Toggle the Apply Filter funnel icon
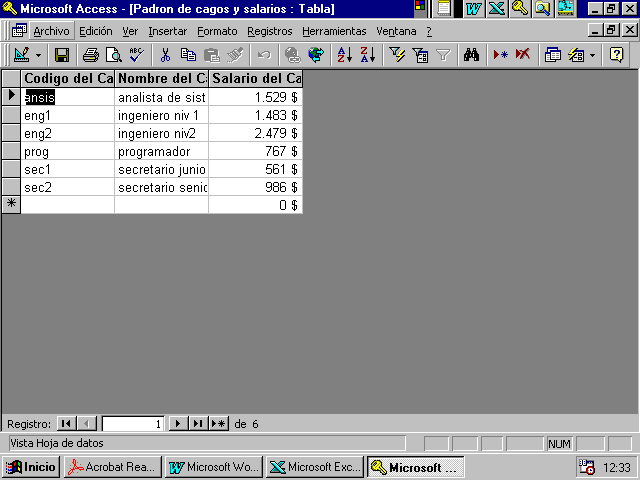This screenshot has height=480, width=640. point(443,55)
